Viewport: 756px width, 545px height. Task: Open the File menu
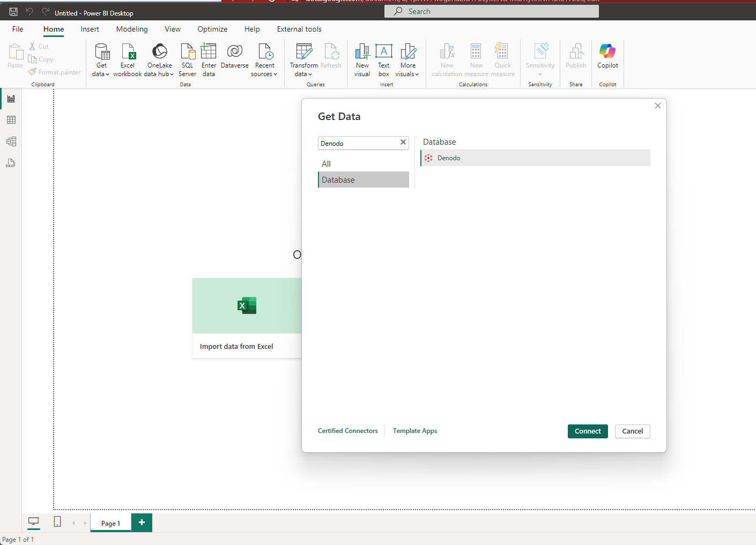tap(18, 29)
